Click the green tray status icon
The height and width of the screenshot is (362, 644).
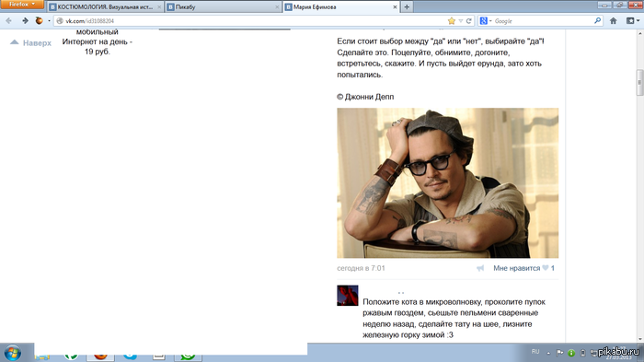tap(571, 353)
